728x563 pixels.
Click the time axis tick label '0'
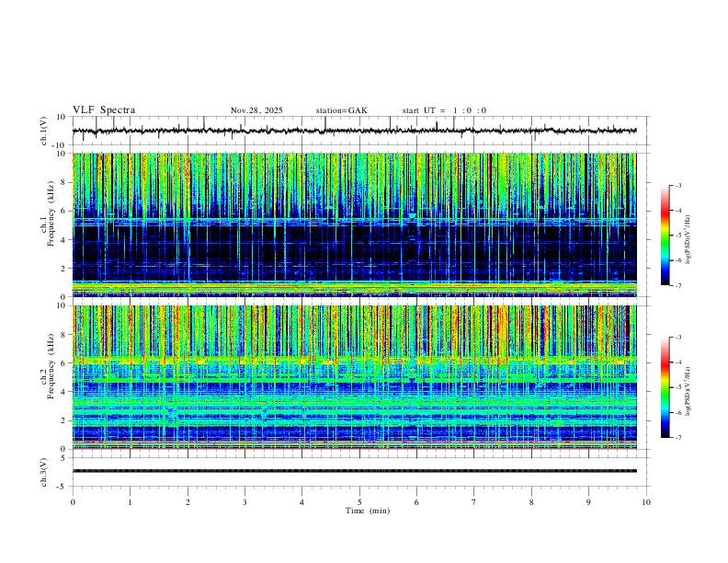tap(73, 502)
